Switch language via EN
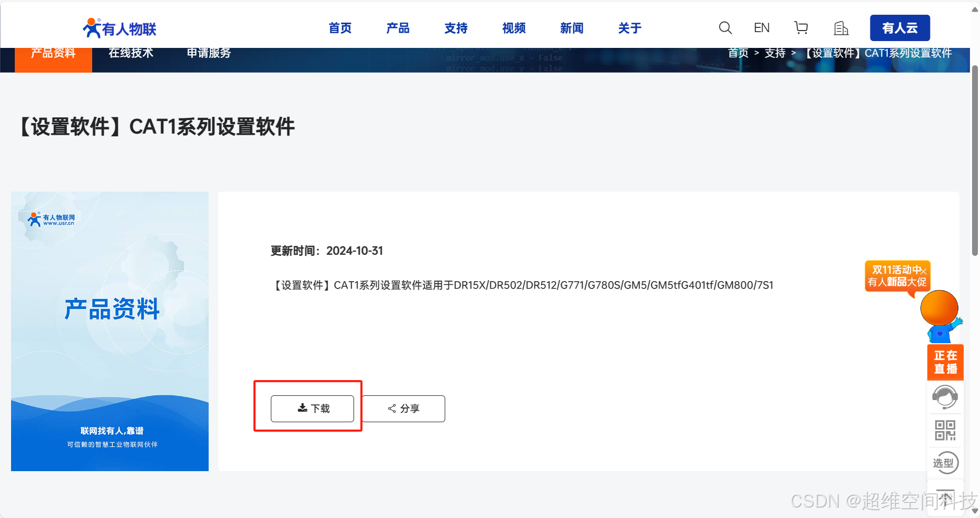Image resolution: width=980 pixels, height=518 pixels. 761,28
